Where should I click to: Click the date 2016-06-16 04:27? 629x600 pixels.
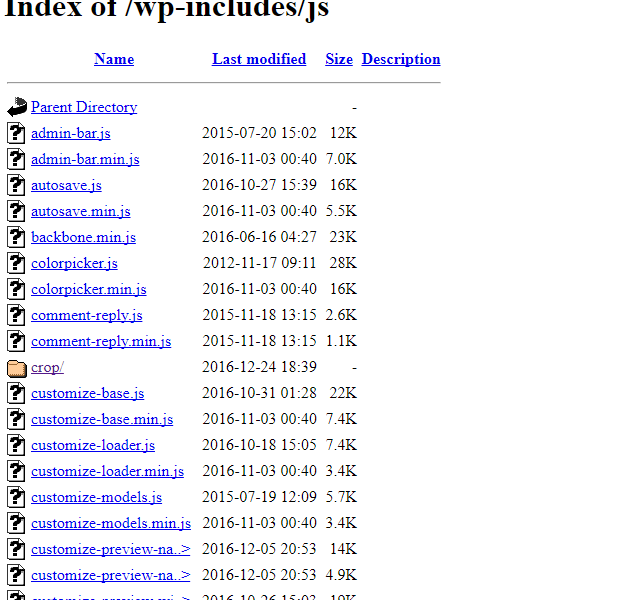click(x=259, y=237)
